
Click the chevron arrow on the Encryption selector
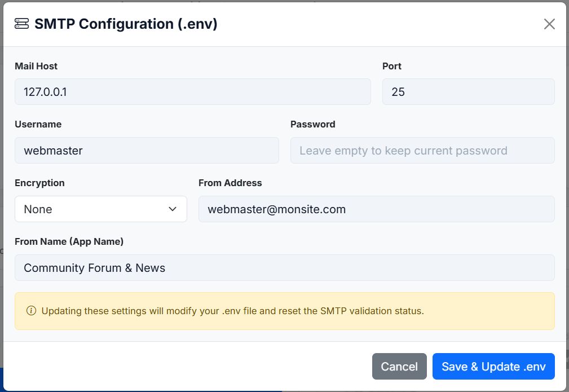[173, 209]
